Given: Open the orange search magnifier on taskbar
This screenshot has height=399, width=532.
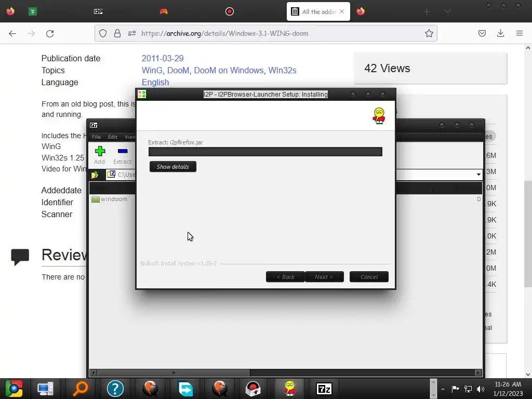Looking at the screenshot, I should 81,389.
